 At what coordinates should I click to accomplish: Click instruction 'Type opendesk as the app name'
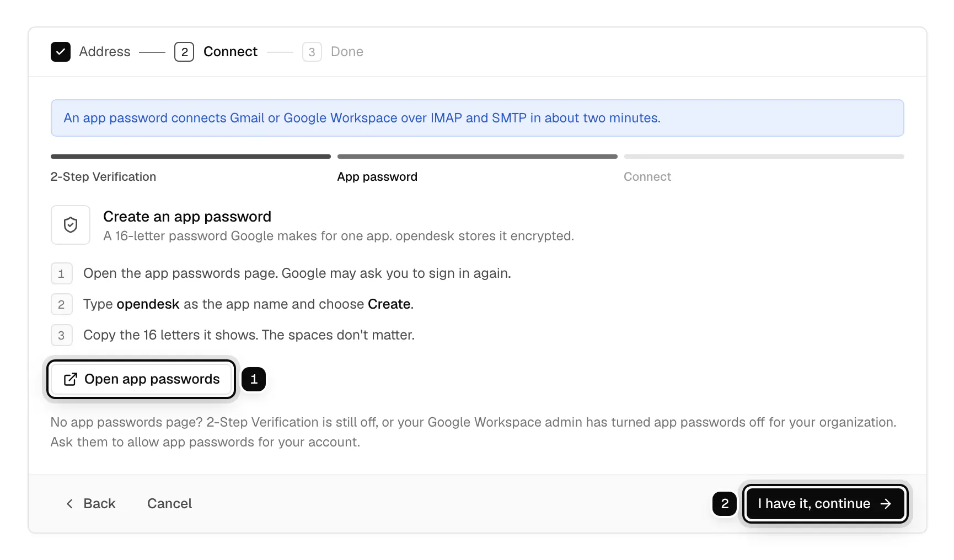click(249, 304)
